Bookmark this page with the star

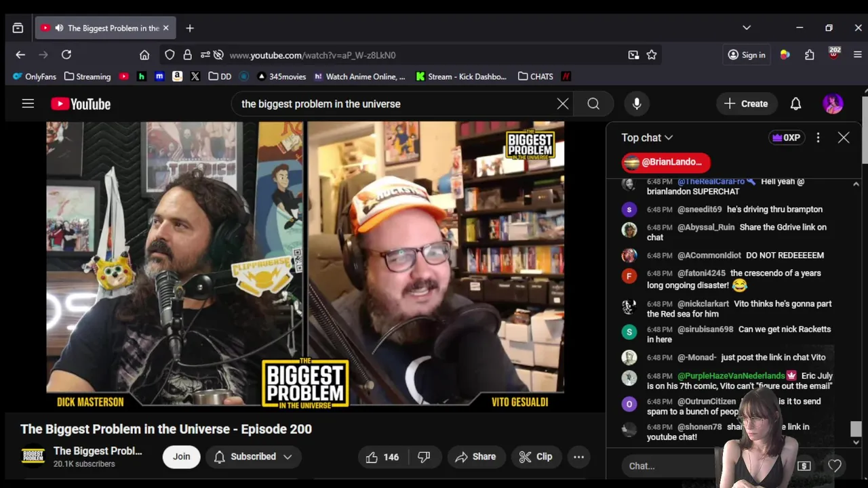[652, 55]
